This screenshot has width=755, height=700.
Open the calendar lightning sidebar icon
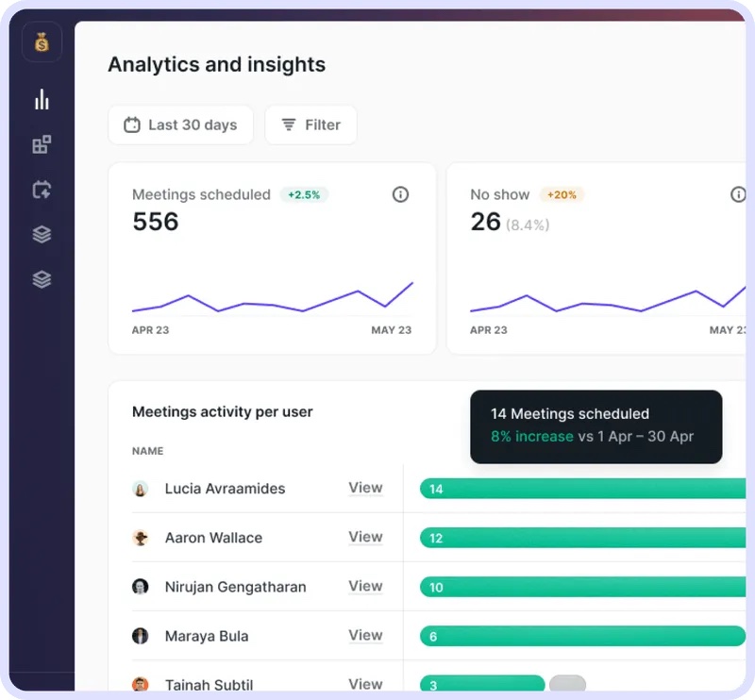[x=42, y=190]
